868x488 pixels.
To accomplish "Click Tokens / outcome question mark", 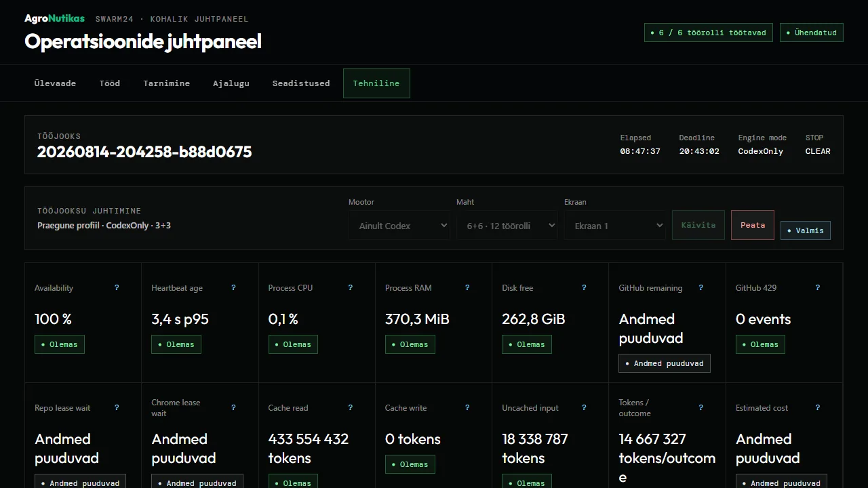I will click(701, 408).
